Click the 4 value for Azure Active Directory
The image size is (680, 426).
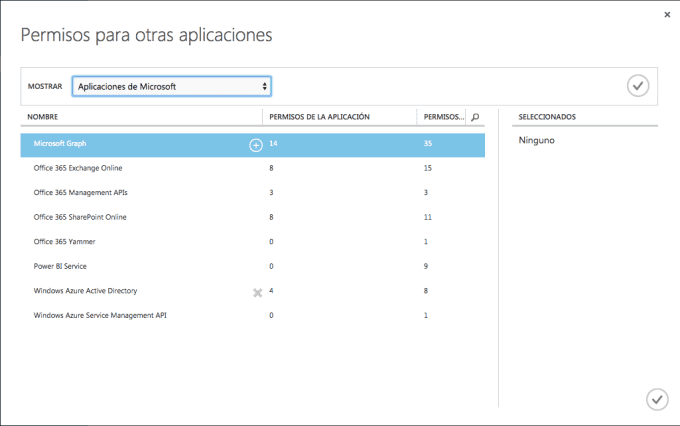tap(271, 291)
